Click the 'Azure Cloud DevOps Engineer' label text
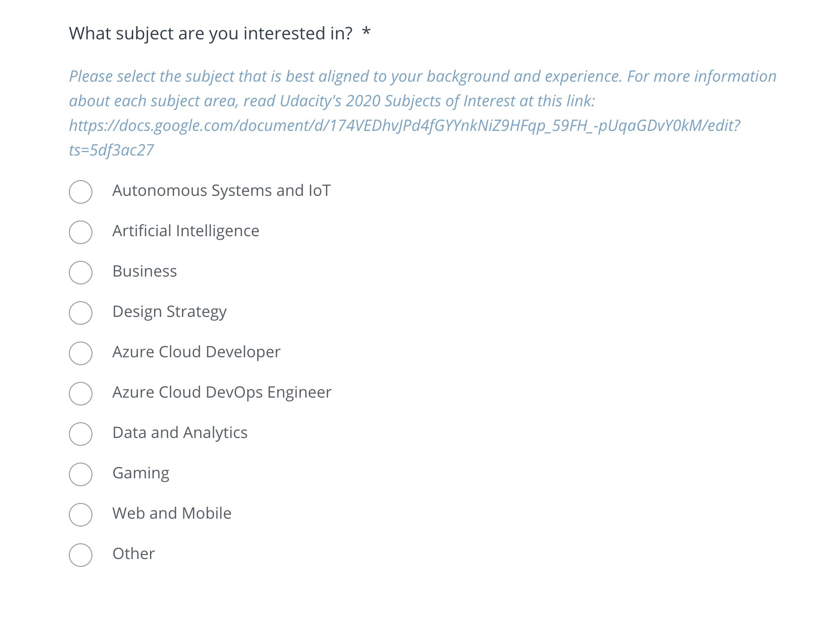The height and width of the screenshot is (624, 840). click(222, 392)
